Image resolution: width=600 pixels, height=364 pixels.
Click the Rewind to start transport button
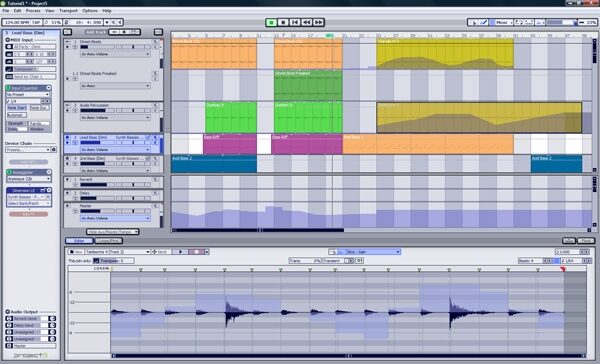click(x=295, y=23)
